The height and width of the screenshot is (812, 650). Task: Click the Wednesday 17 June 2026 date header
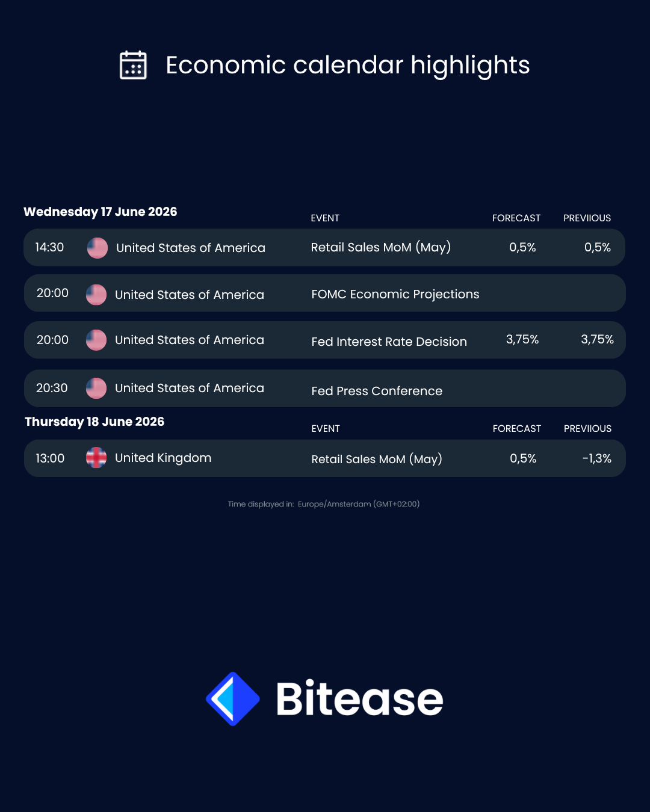tap(101, 212)
